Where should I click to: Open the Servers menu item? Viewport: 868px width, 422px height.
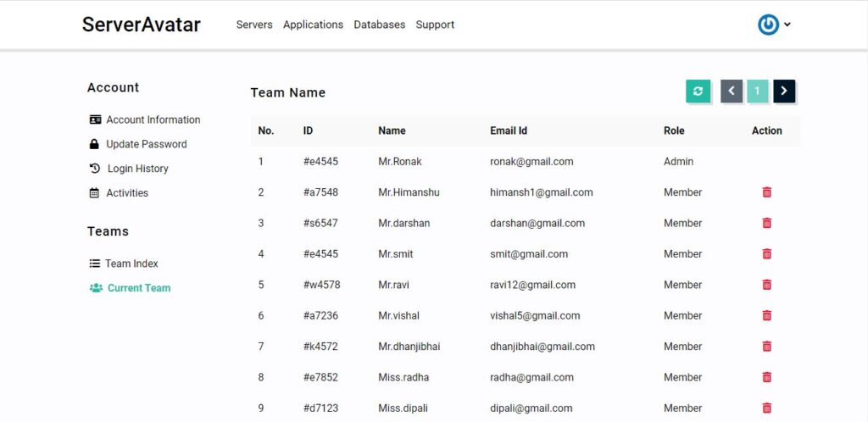point(254,25)
